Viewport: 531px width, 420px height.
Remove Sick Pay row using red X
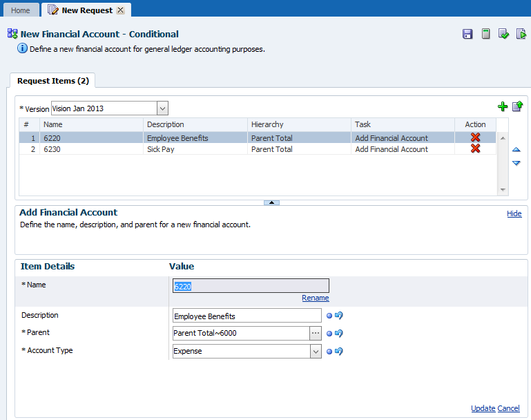click(x=475, y=149)
